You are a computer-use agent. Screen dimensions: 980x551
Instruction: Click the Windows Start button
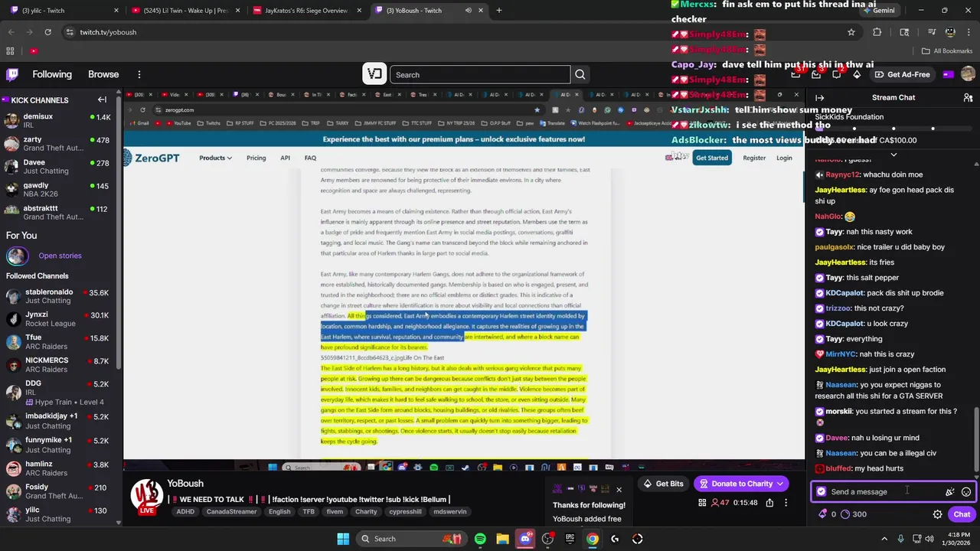(343, 539)
